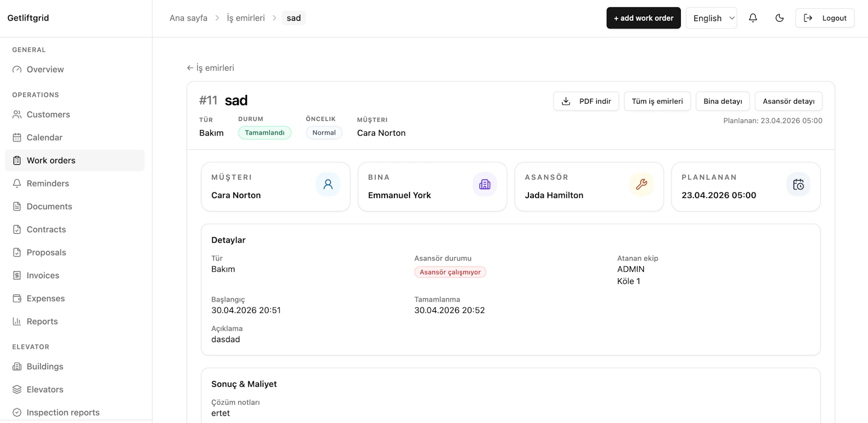
Task: Click the Planlanan card calendar-clock icon
Action: tap(799, 184)
